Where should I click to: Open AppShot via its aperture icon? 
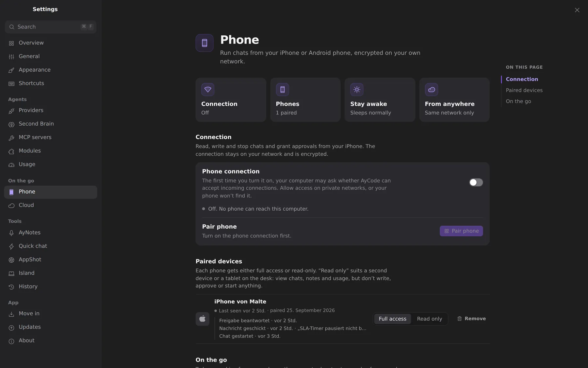pyautogui.click(x=11, y=260)
